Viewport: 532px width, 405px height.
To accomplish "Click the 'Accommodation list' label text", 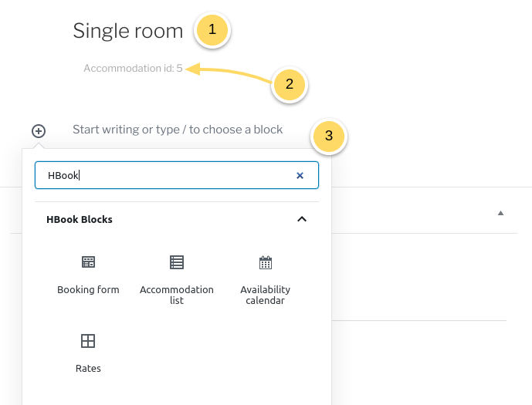I will click(177, 295).
